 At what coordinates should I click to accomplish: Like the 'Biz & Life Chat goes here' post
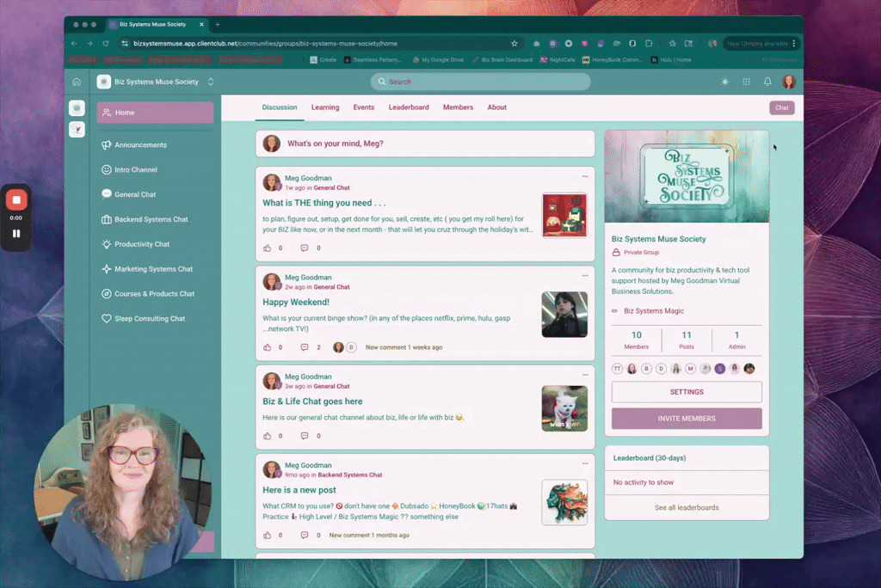point(267,436)
